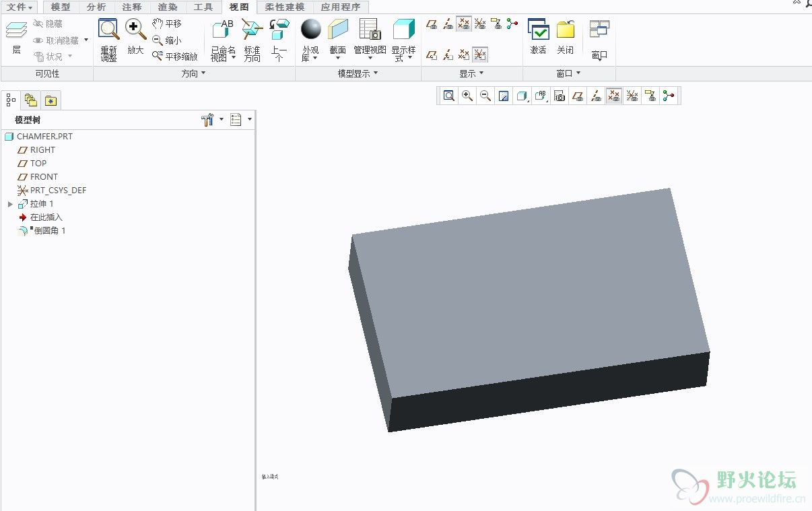Open the 窗口 group dropdown at ribbon bottom

[569, 73]
